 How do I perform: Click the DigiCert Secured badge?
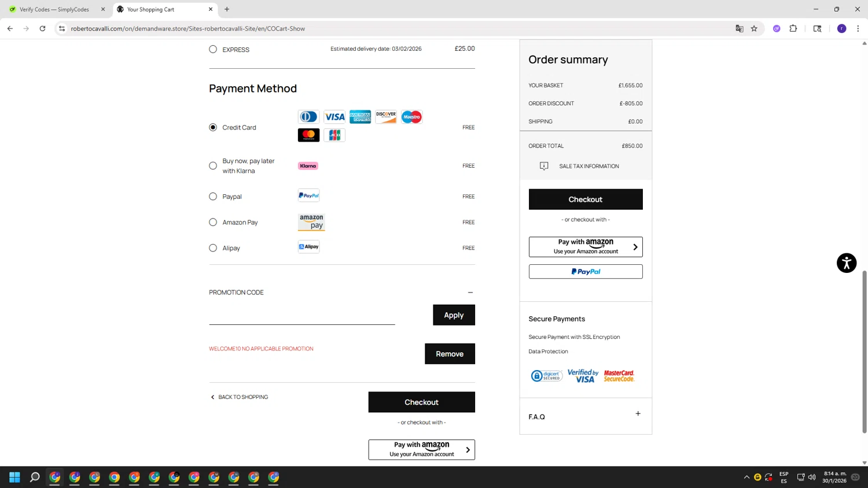tap(546, 376)
